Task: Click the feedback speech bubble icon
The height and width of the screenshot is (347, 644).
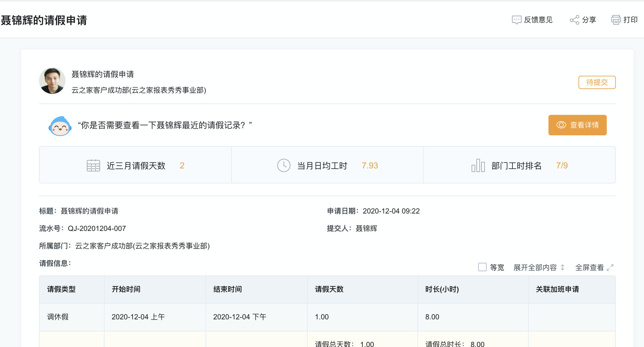Action: pyautogui.click(x=516, y=20)
